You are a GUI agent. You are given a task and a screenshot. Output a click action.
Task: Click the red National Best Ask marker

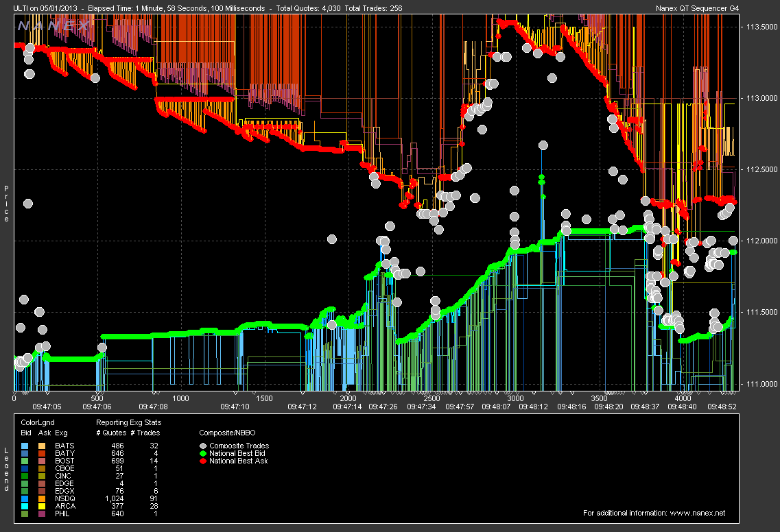204,461
